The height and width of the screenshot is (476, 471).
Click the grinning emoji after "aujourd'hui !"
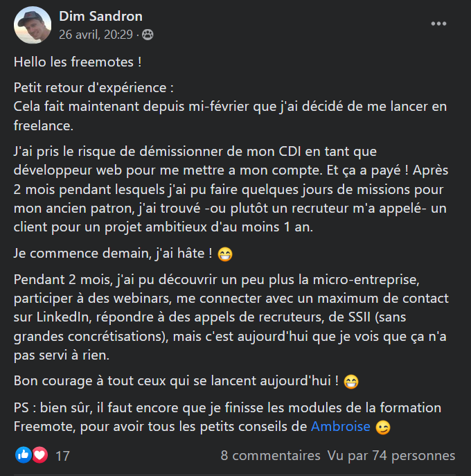[351, 382]
